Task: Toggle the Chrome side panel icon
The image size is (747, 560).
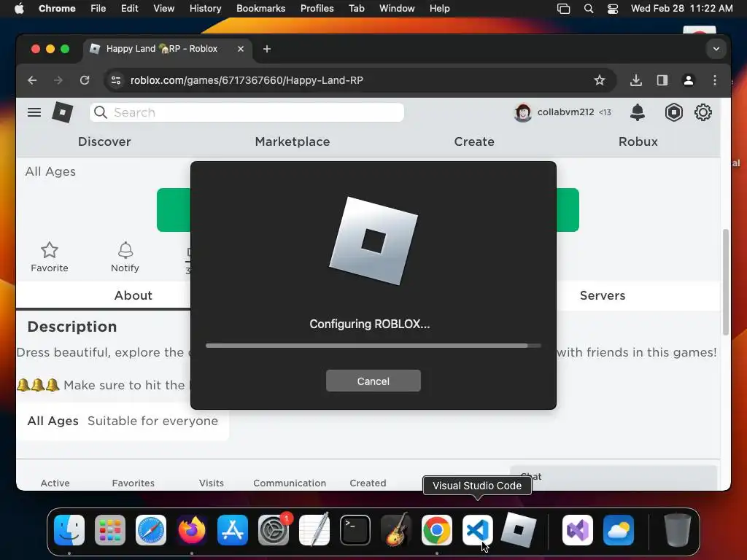Action: [x=662, y=80]
